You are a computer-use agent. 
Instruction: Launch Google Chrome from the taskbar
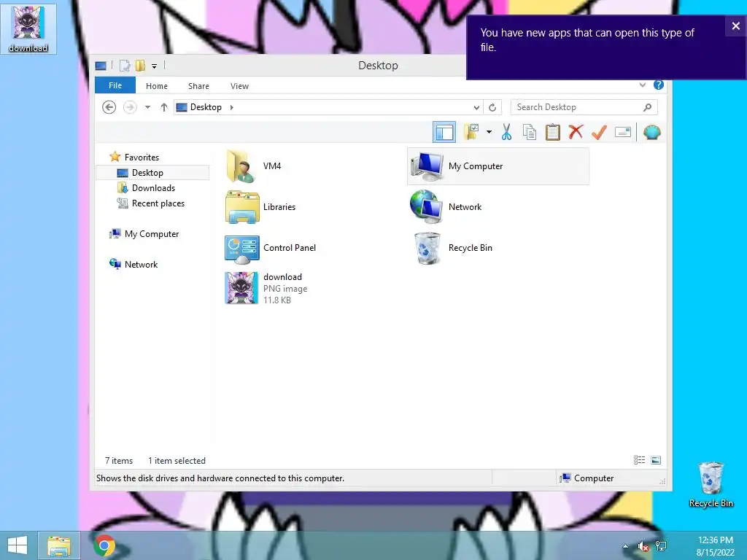click(104, 545)
